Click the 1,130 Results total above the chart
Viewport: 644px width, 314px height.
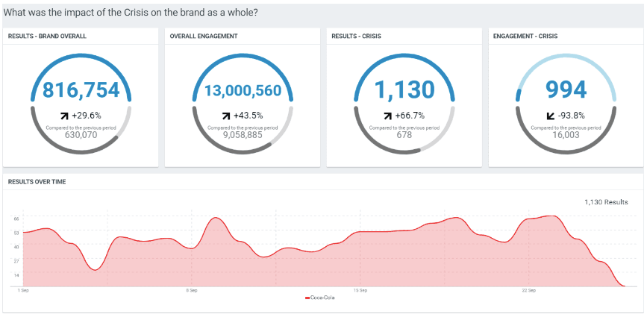(606, 201)
